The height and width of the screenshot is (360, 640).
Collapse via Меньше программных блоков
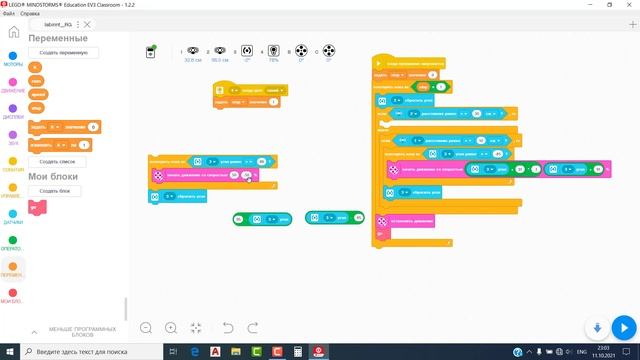click(x=82, y=332)
